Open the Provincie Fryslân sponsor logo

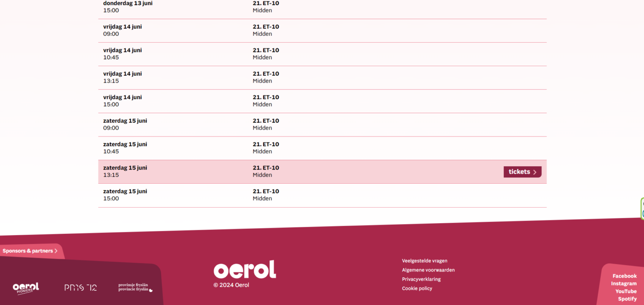coord(135,288)
